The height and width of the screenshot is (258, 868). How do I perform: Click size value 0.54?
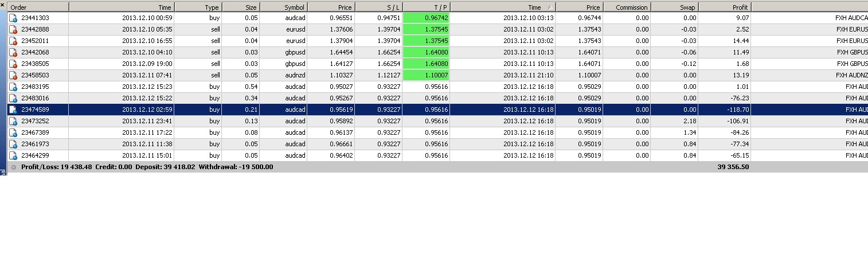pyautogui.click(x=251, y=87)
